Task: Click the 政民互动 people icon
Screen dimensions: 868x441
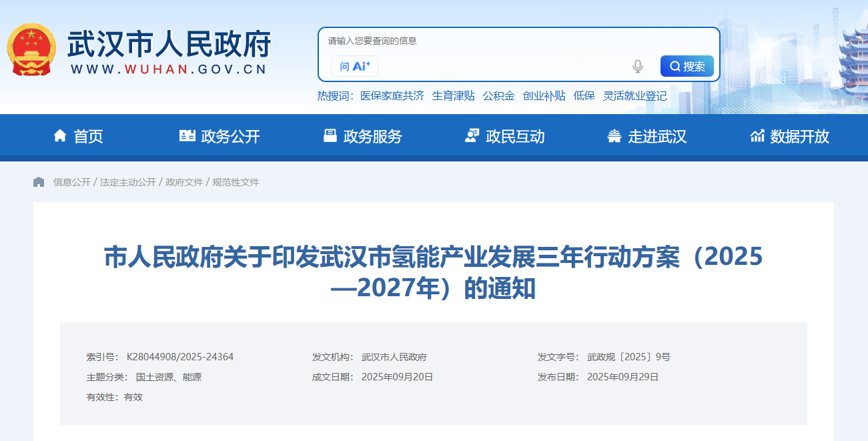Action: tap(472, 136)
